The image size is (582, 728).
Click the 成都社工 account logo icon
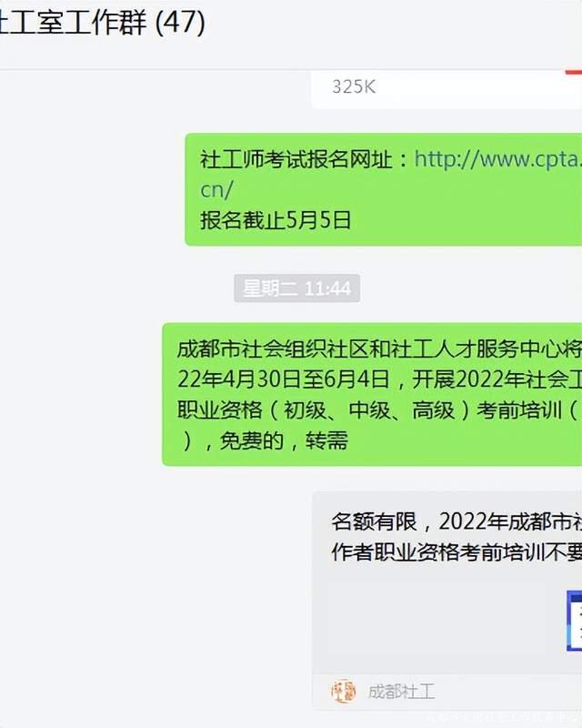tap(343, 692)
